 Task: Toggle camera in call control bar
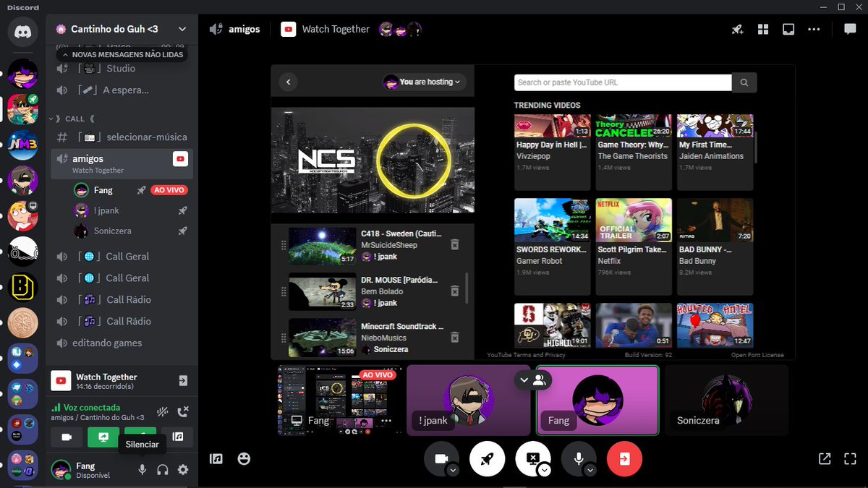(441, 458)
